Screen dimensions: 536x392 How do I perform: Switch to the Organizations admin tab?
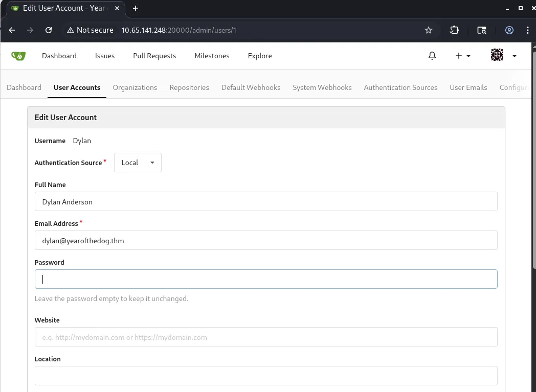point(135,87)
